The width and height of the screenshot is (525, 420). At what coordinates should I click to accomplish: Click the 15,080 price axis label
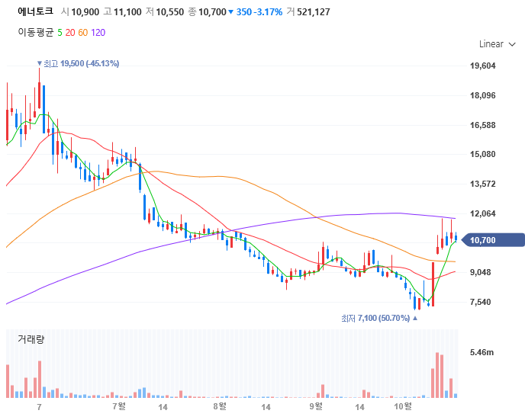(483, 155)
